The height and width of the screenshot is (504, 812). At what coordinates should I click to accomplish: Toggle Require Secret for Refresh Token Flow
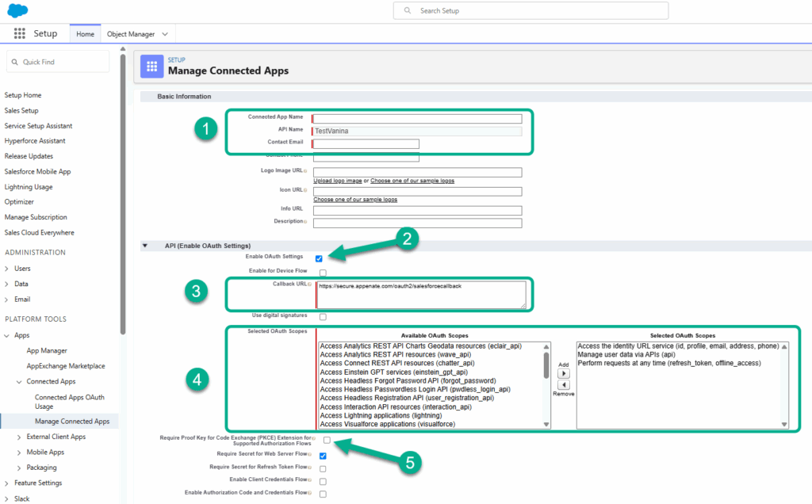click(324, 469)
